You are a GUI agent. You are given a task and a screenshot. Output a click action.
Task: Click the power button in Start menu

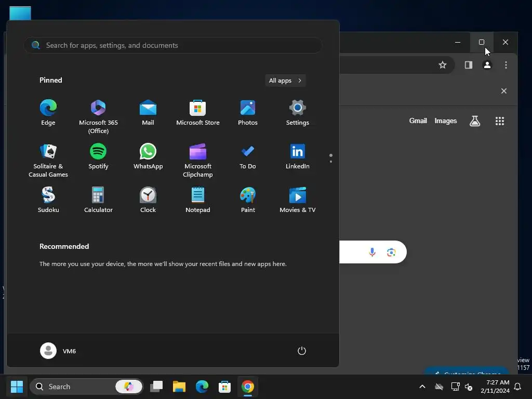pos(302,351)
